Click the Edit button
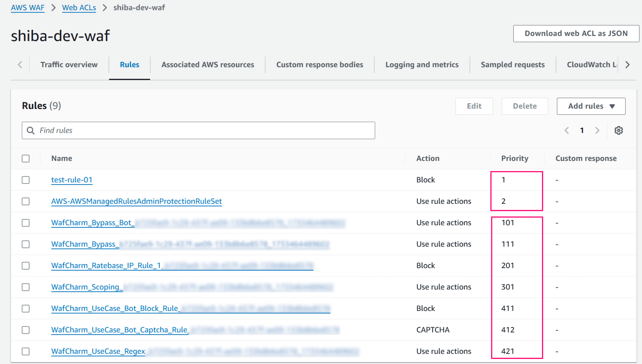The image size is (642, 364). (x=475, y=106)
